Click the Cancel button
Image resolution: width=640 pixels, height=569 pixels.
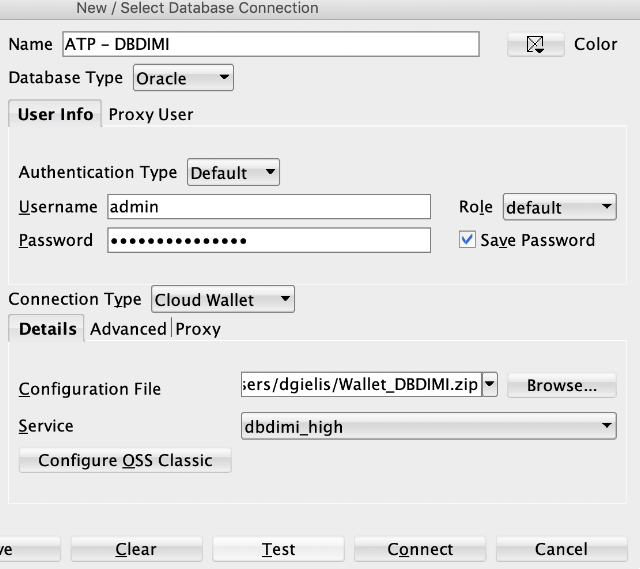pos(562,549)
